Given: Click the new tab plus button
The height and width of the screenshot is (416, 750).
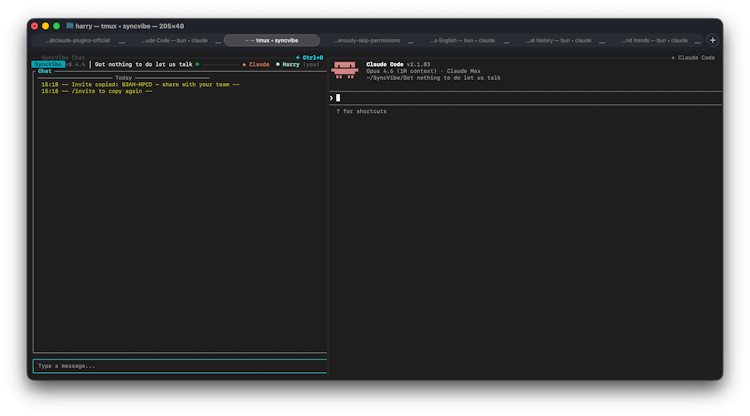Looking at the screenshot, I should 712,40.
